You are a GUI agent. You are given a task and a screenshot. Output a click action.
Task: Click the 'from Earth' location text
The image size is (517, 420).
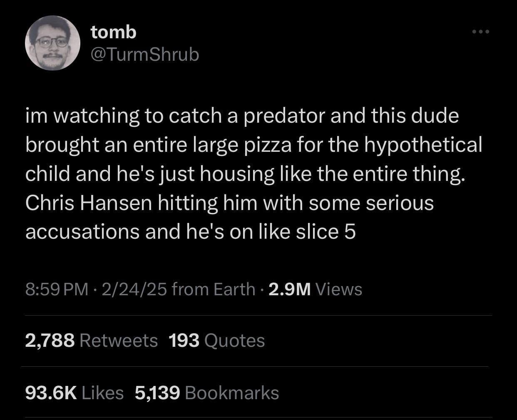click(x=214, y=289)
